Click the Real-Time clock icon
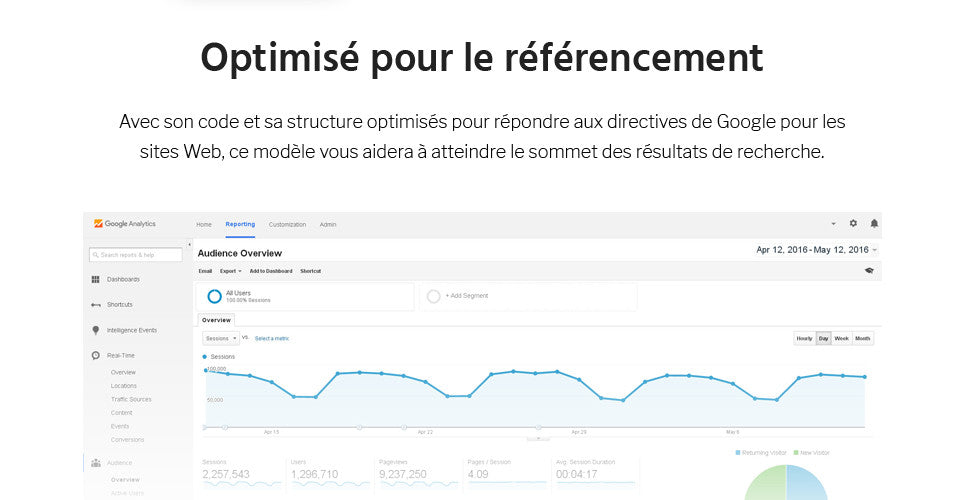 95,356
